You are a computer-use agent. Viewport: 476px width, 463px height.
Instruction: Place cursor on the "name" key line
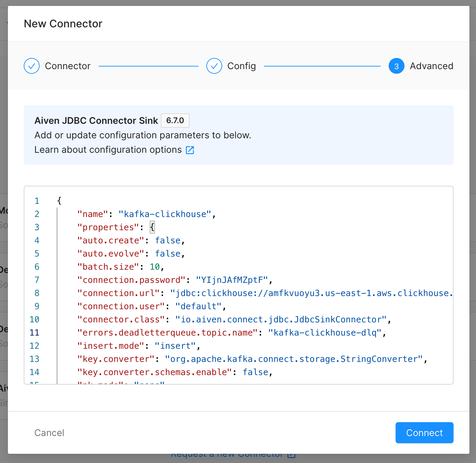coord(93,214)
